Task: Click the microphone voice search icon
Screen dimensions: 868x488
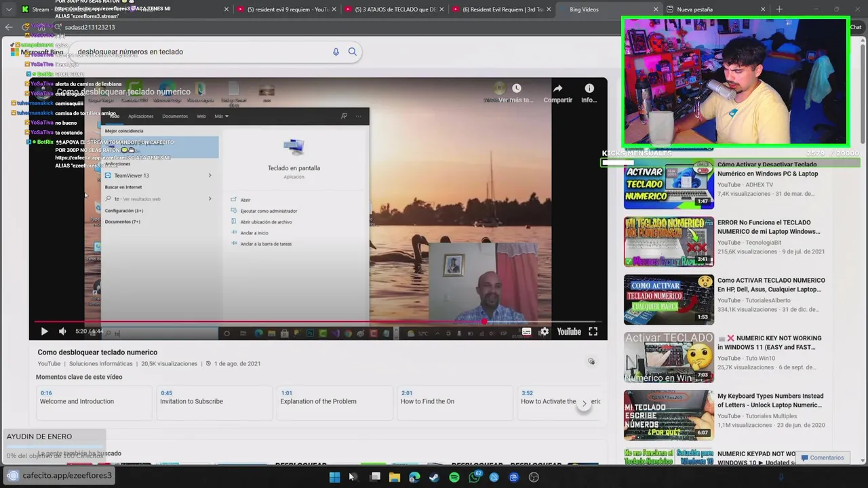Action: click(x=336, y=52)
